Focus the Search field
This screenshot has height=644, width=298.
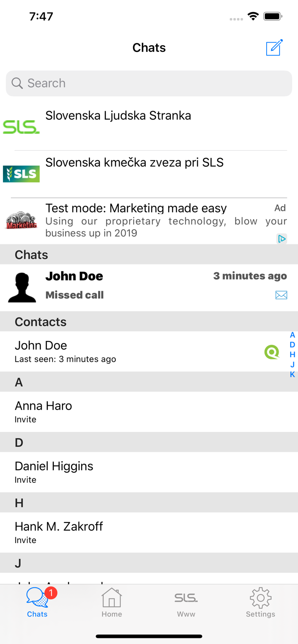[149, 83]
